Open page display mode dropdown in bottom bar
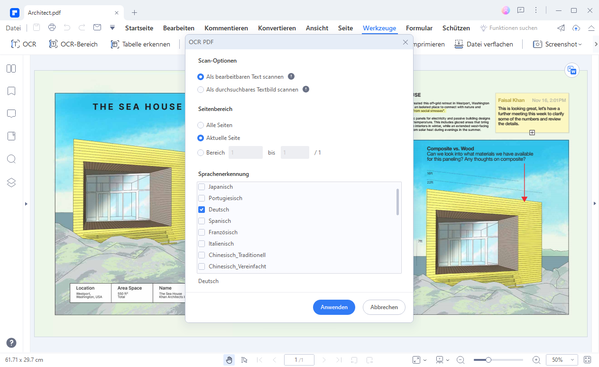Screen dimensions: 599x367 442,360
